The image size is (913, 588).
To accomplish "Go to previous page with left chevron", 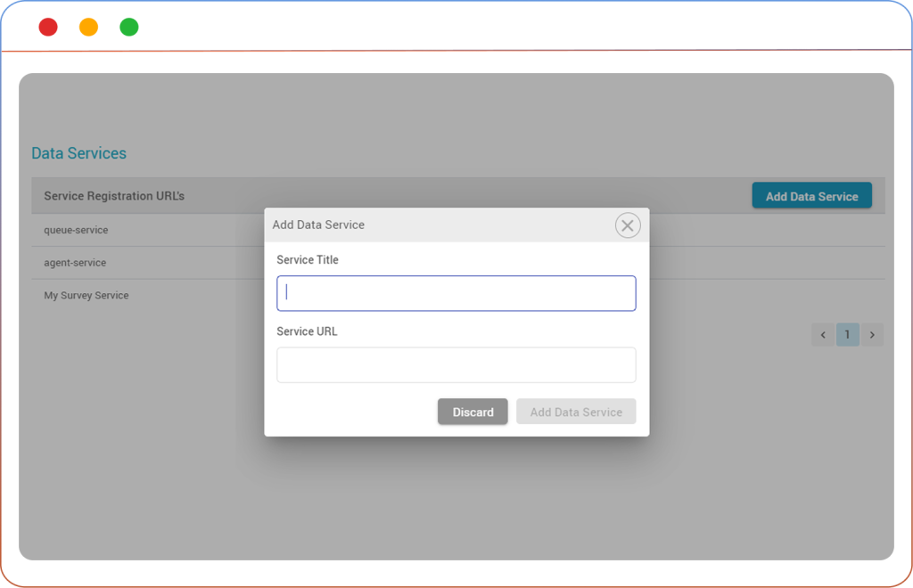I will tap(823, 335).
